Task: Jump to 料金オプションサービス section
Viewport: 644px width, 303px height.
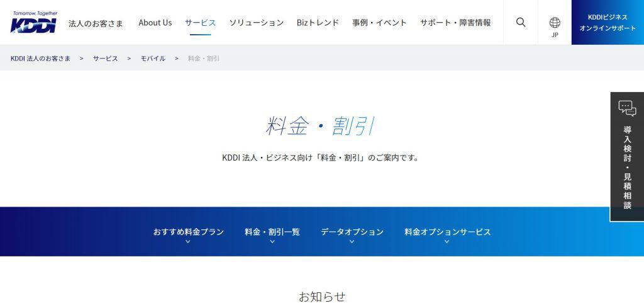Action: coord(447,232)
